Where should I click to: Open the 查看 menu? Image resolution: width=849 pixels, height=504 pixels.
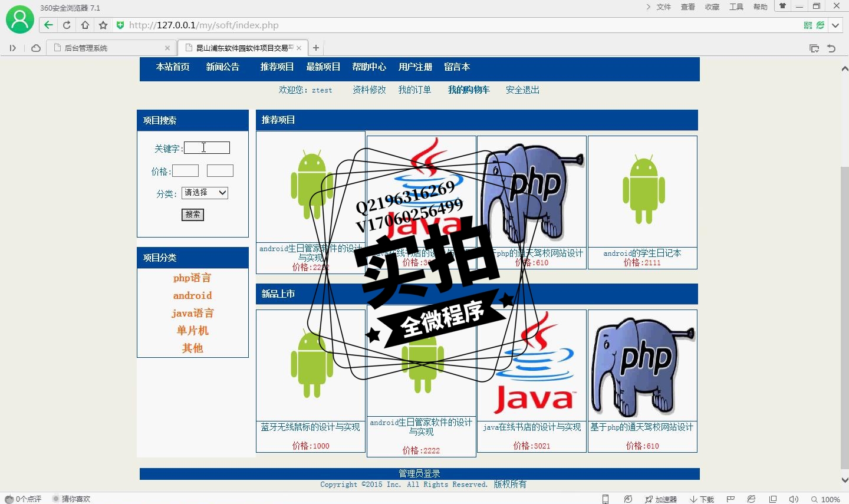point(688,7)
